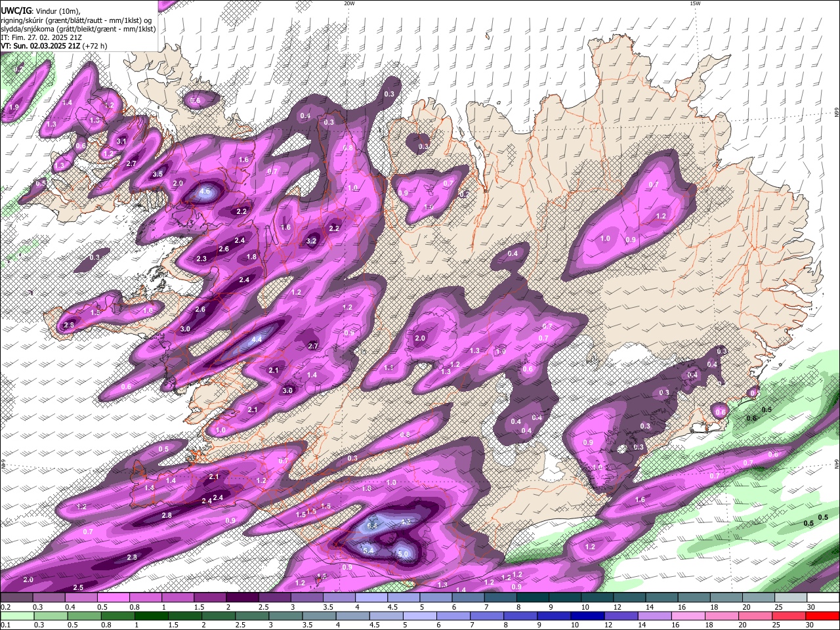Click the 15W longitude label
The width and height of the screenshot is (840, 630).
click(696, 3)
